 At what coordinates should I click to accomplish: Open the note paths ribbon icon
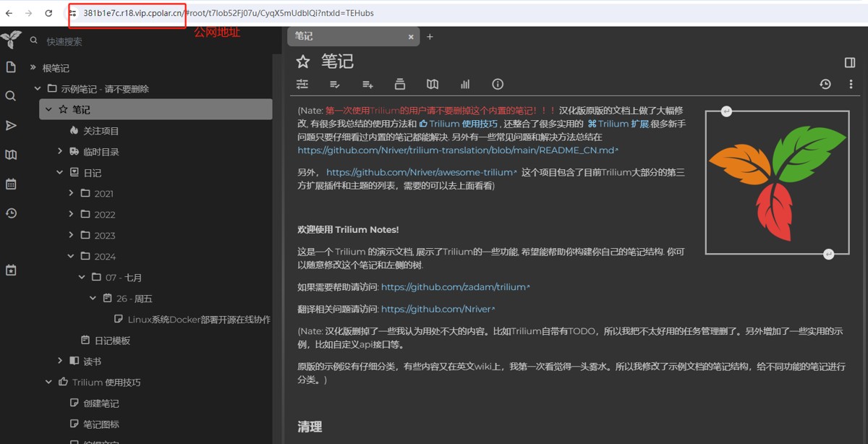coord(400,85)
